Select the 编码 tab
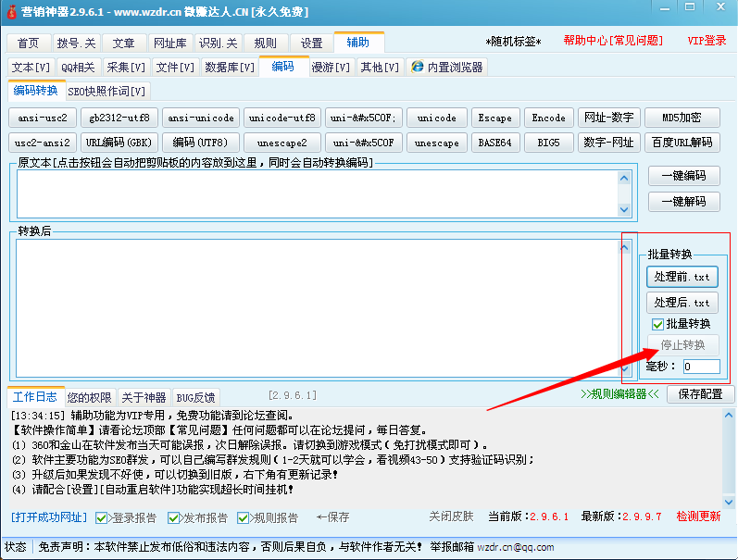This screenshot has height=560, width=738. click(282, 67)
